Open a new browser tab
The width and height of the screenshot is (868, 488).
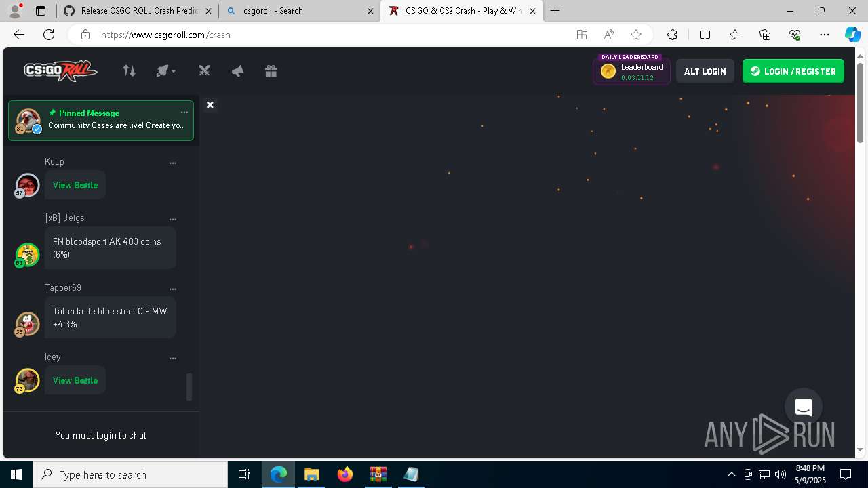click(555, 11)
